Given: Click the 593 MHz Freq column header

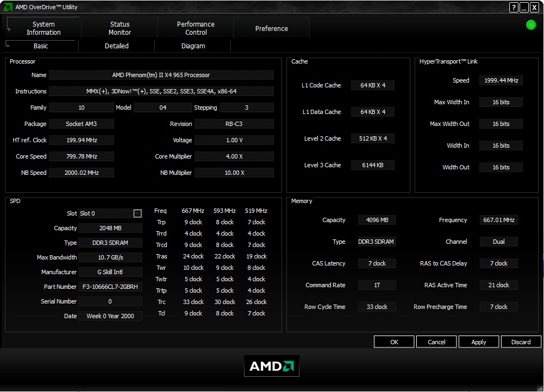Looking at the screenshot, I should (x=224, y=211).
